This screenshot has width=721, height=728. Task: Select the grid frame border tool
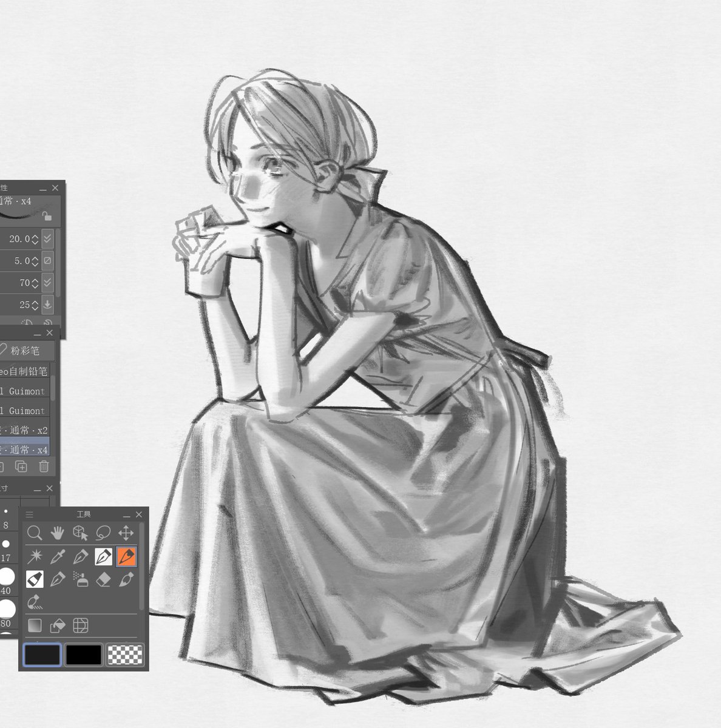[x=80, y=625]
